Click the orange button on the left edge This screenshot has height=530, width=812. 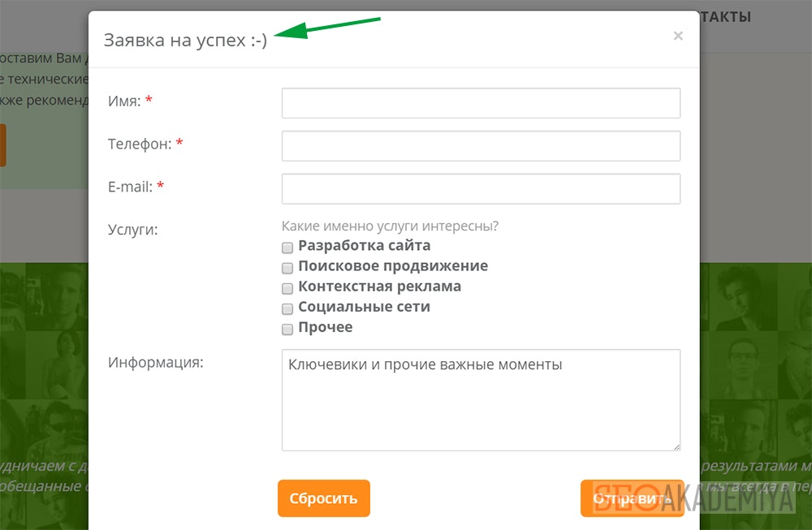(3, 145)
